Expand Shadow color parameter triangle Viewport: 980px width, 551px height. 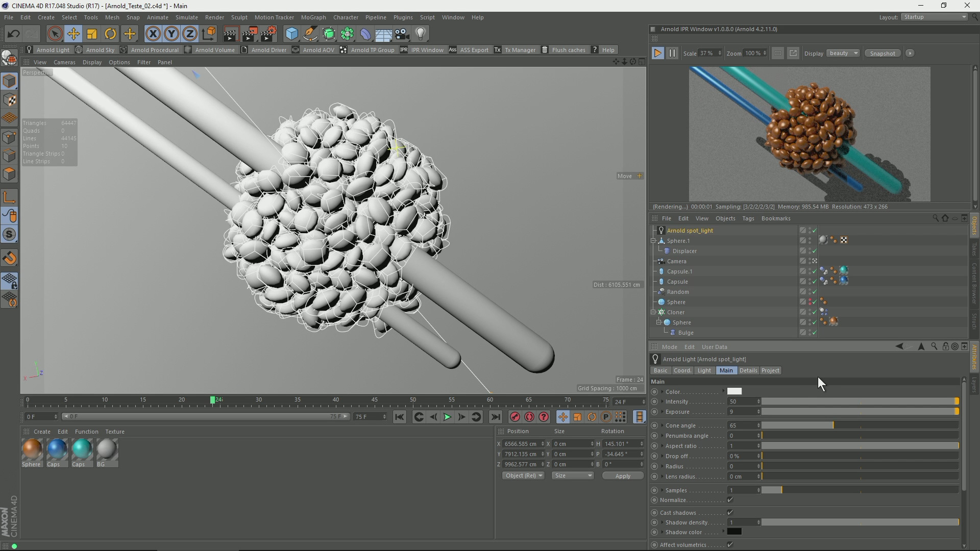click(662, 532)
